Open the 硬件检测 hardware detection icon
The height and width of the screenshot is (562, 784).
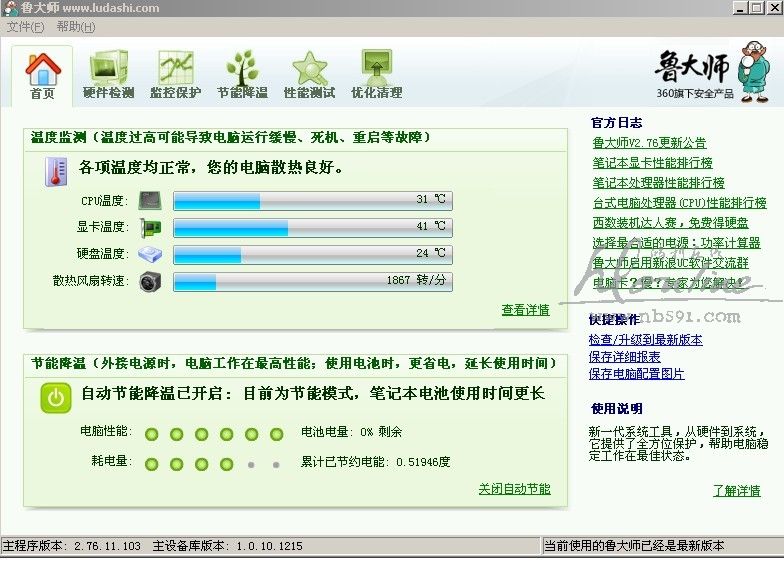pos(108,69)
